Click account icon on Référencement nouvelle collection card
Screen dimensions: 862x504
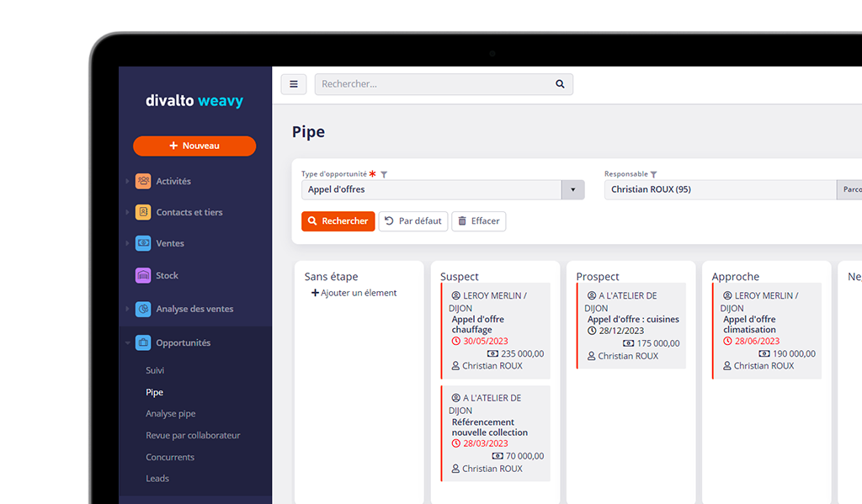point(455,398)
